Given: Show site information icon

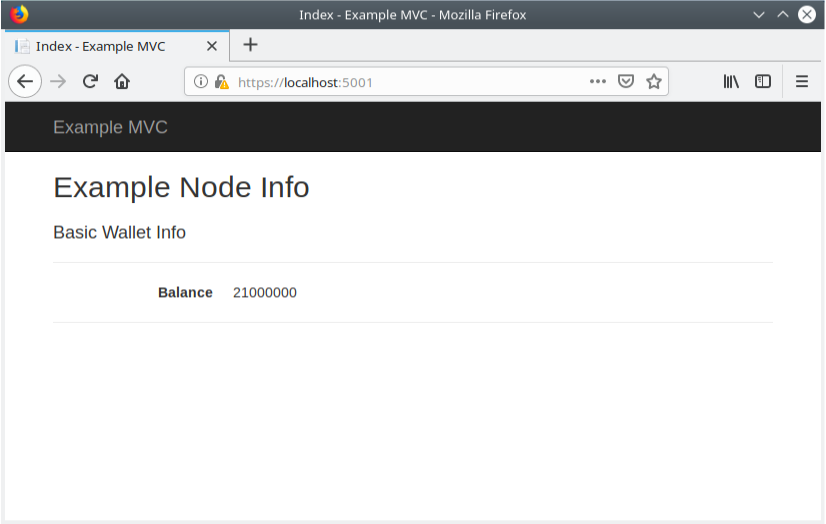Looking at the screenshot, I should point(201,82).
